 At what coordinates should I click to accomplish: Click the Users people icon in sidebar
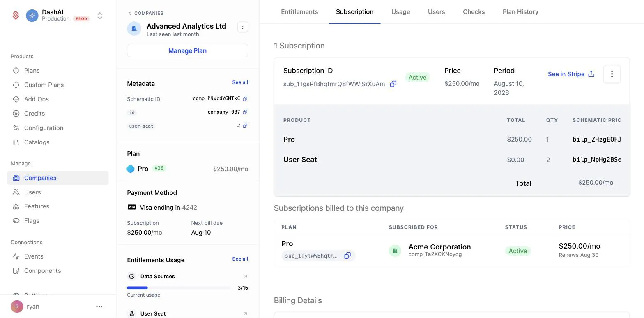(x=16, y=192)
